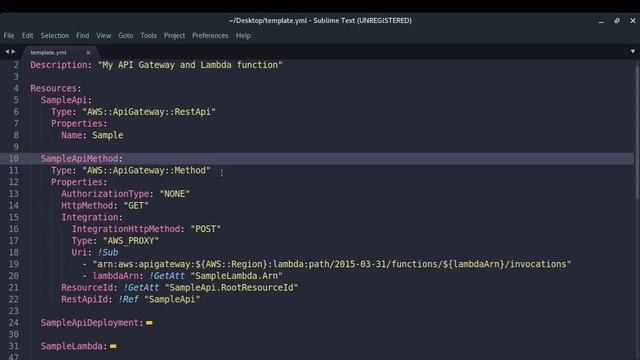This screenshot has height=360, width=640.
Task: Click the "NONE" value
Action: tap(175, 194)
